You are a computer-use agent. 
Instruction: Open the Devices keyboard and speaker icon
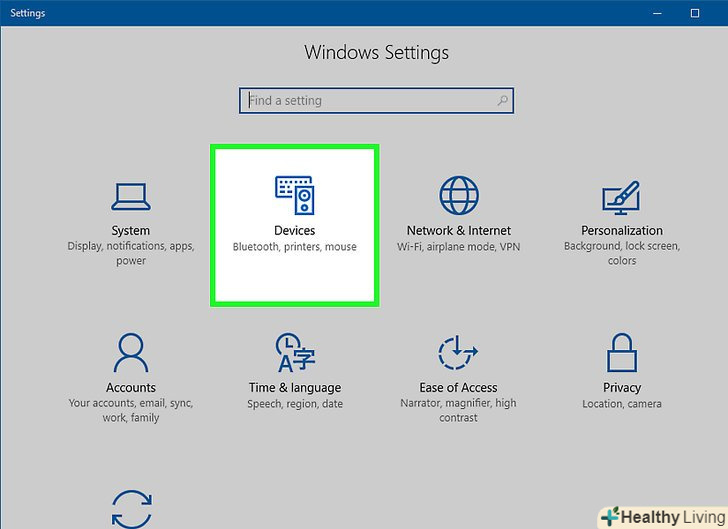(294, 195)
